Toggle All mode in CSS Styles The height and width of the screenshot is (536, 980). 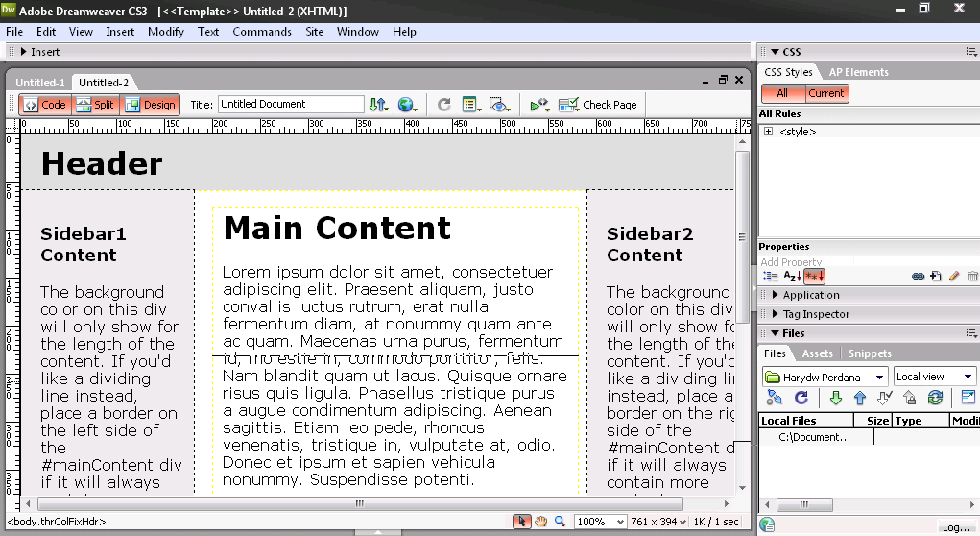[782, 93]
